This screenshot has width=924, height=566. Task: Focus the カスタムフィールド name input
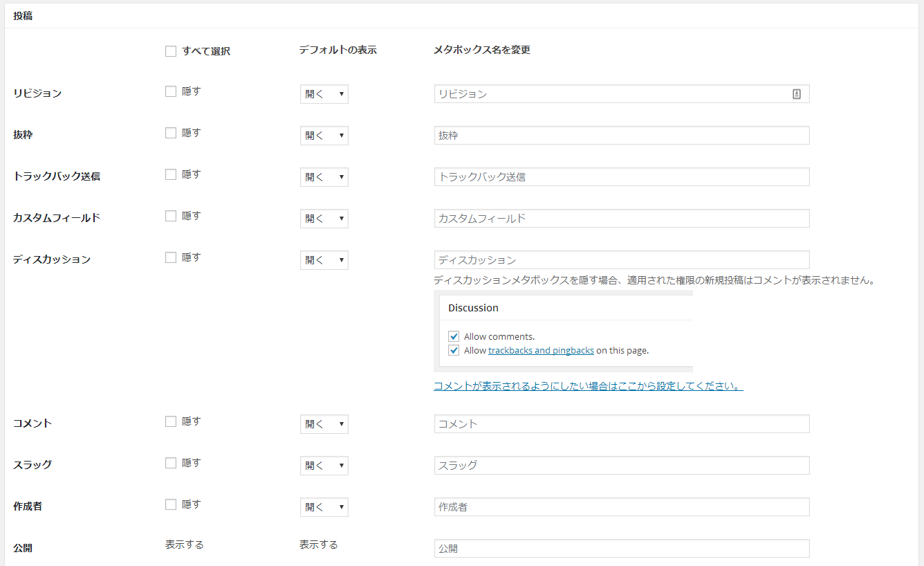point(621,219)
